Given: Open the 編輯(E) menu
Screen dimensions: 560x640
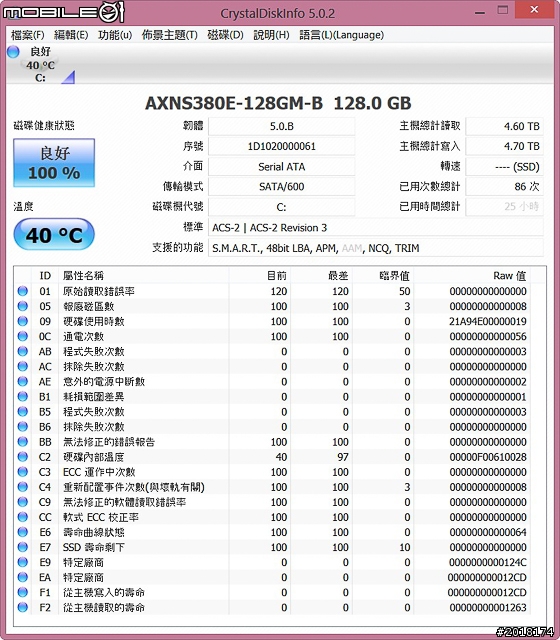Looking at the screenshot, I should pyautogui.click(x=71, y=35).
